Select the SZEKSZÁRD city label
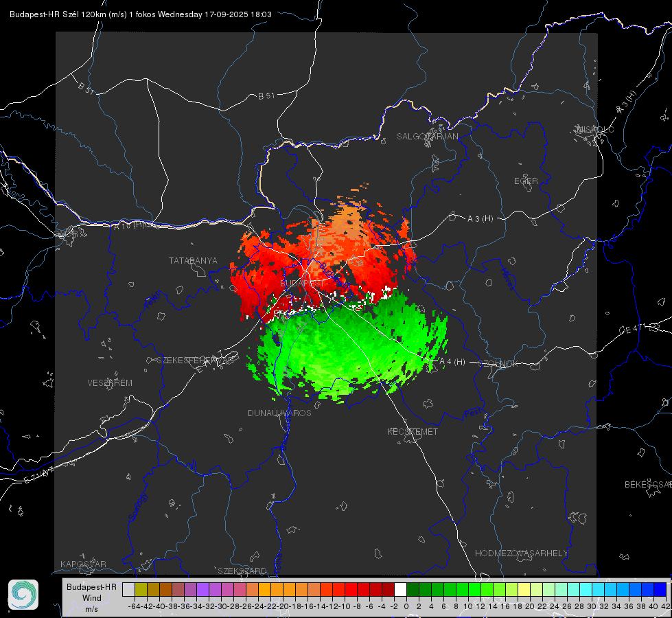 pos(242,571)
